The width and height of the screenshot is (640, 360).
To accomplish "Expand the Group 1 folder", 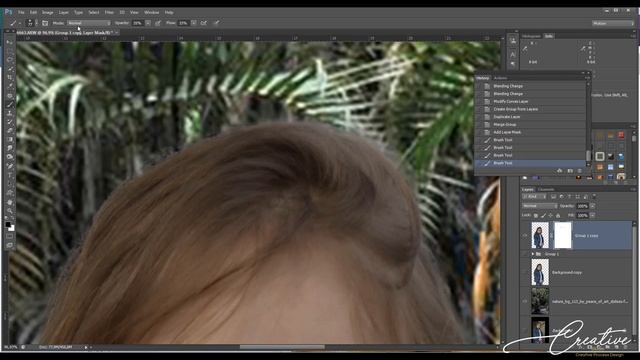I will click(x=533, y=254).
